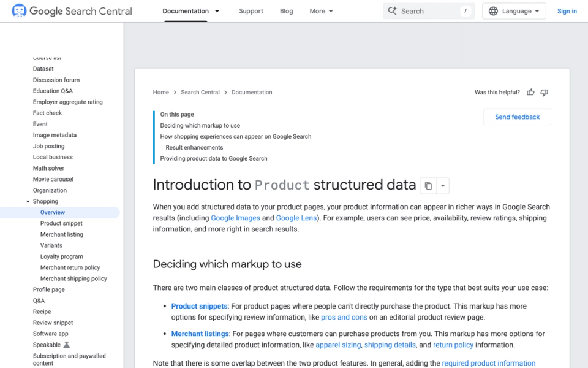Jump to Providing product data to Google Search

(x=213, y=158)
